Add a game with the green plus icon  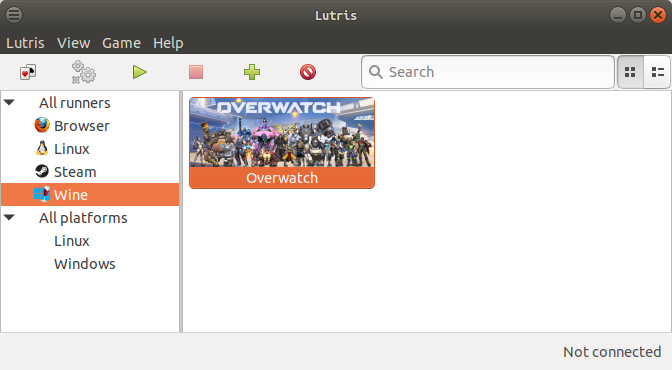pos(252,72)
